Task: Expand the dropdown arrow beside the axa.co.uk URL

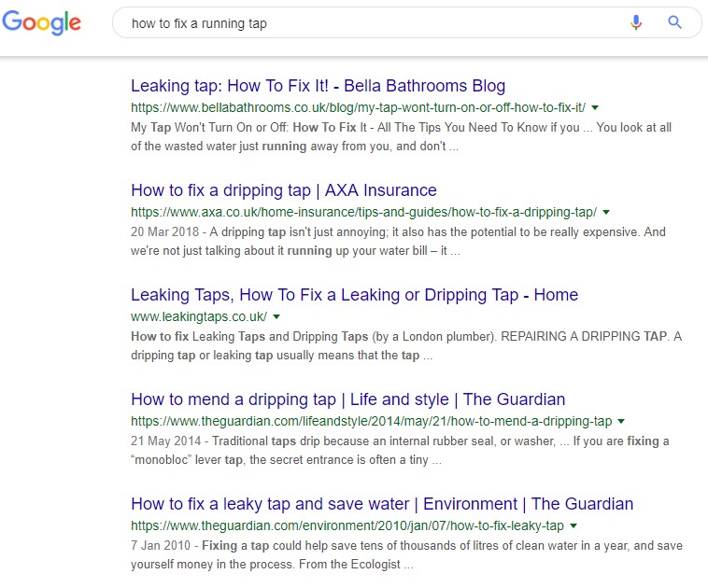Action: (606, 213)
